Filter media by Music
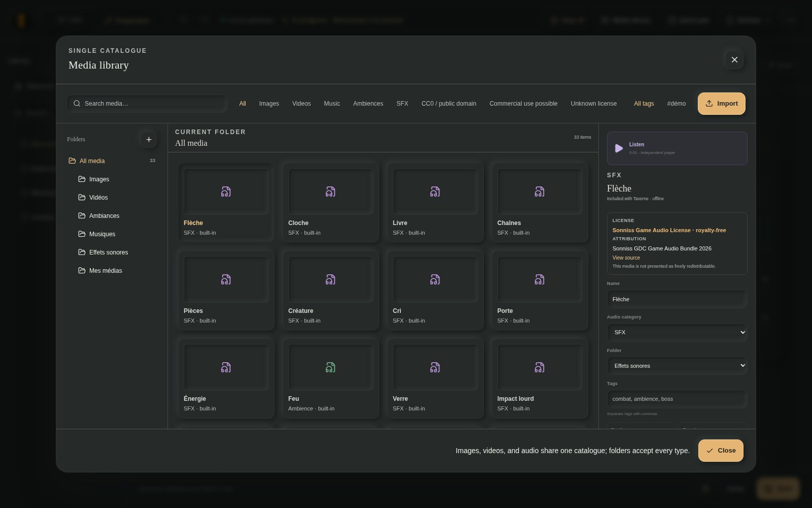 coord(332,104)
